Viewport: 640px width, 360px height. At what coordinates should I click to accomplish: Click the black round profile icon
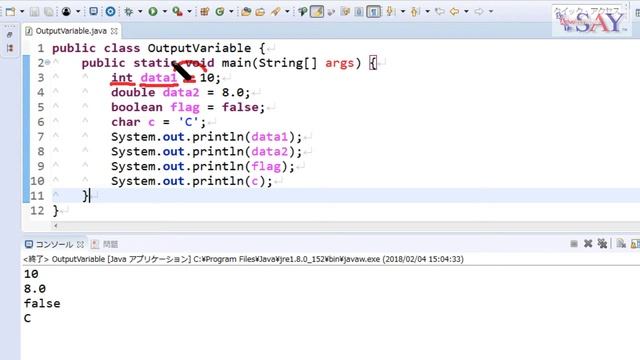point(66,12)
